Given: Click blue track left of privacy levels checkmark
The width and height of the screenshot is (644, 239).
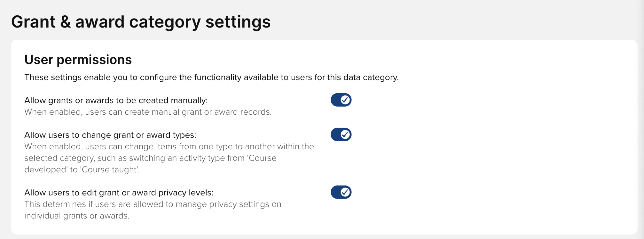Looking at the screenshot, I should coord(335,192).
